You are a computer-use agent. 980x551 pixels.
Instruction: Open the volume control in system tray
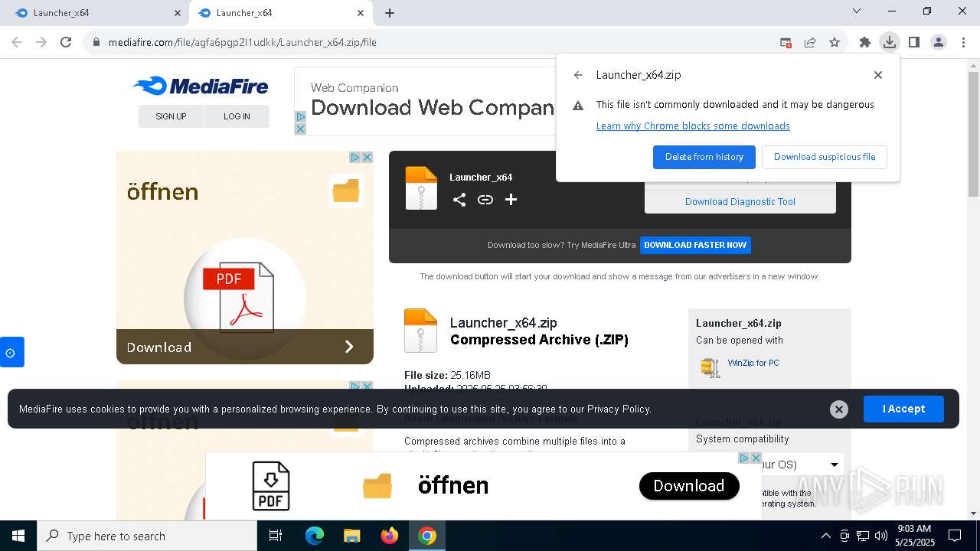881,536
